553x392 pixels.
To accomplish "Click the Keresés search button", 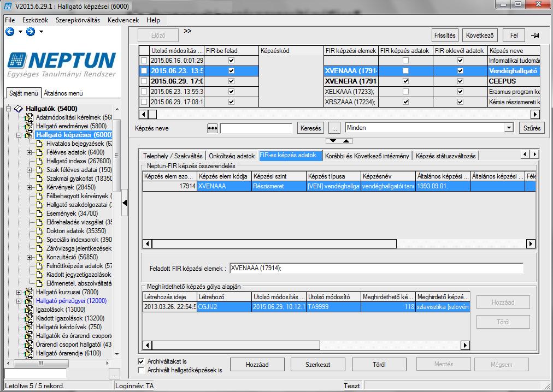I will coord(311,128).
